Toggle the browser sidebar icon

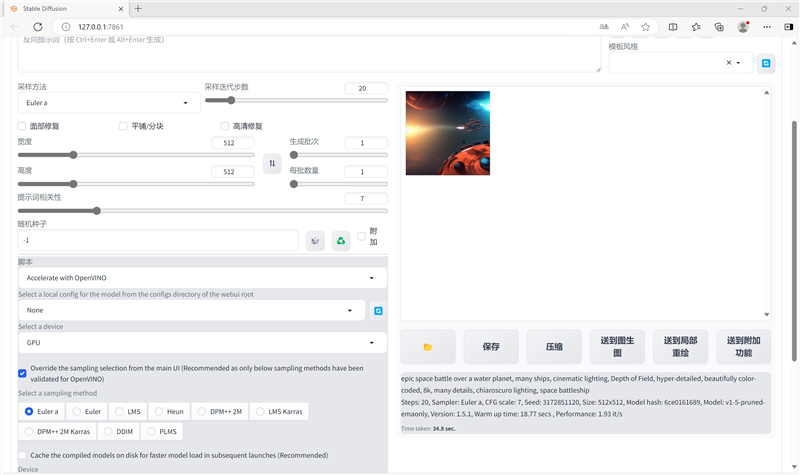[x=788, y=27]
